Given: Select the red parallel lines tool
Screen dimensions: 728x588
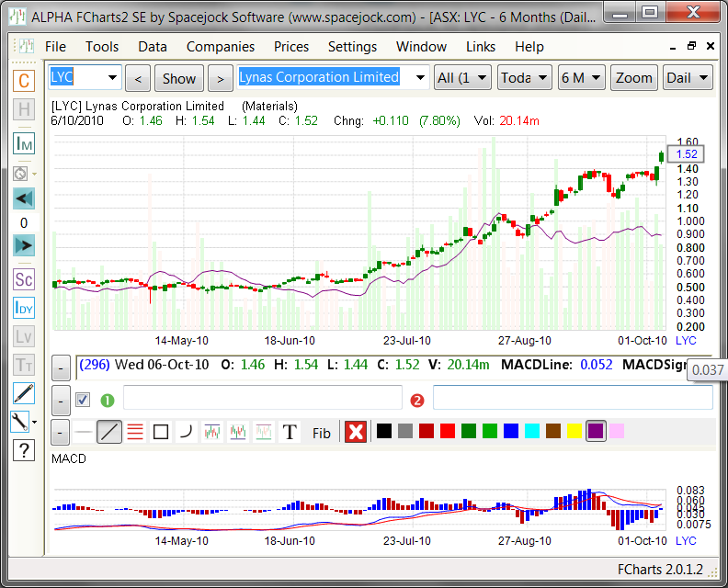Looking at the screenshot, I should (x=135, y=432).
